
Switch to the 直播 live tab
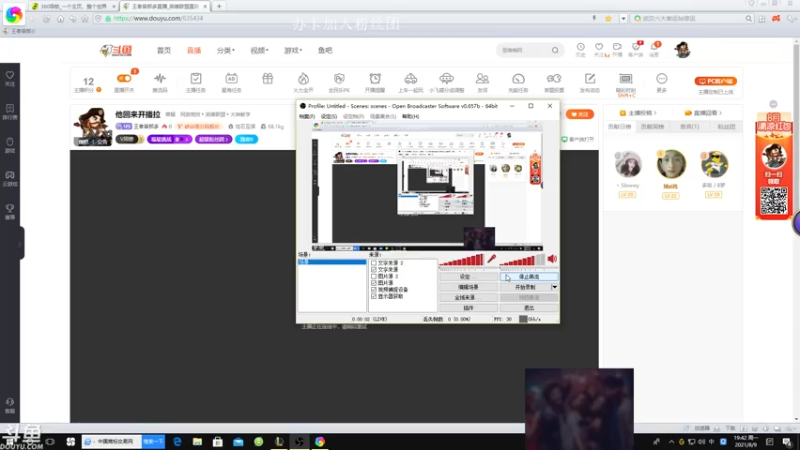[194, 51]
